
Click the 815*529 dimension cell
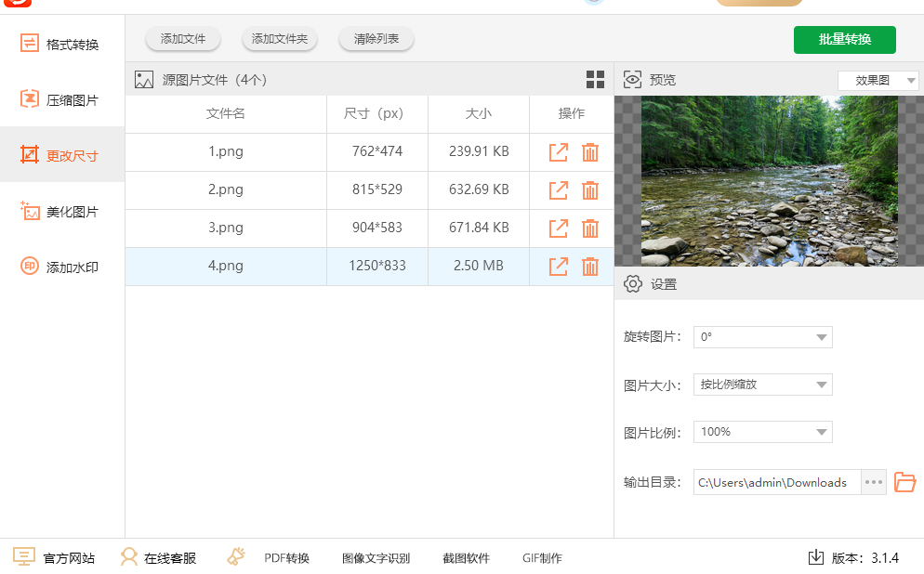[377, 190]
